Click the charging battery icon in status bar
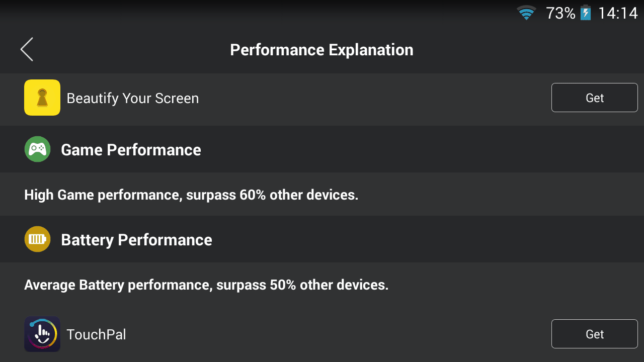644x362 pixels. [x=586, y=13]
